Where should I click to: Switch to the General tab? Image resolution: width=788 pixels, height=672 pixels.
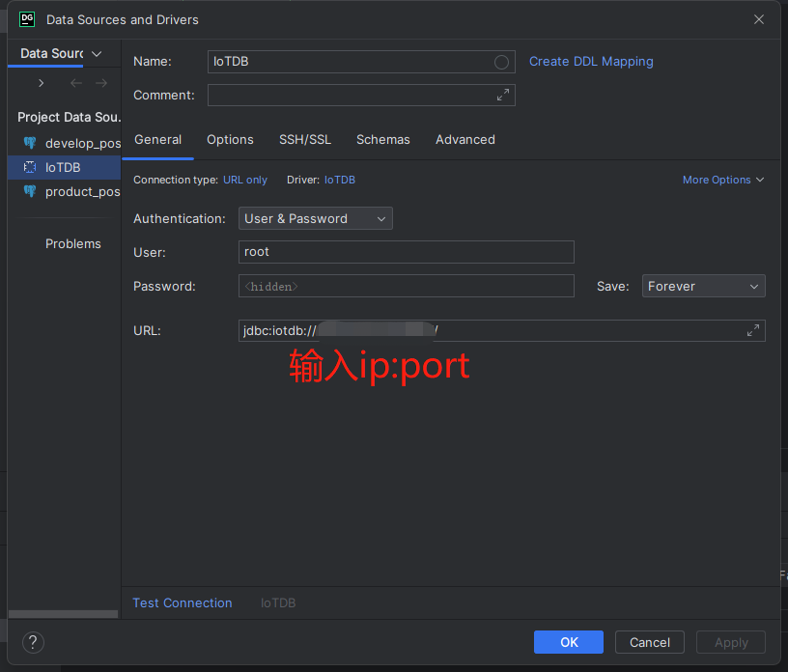point(157,140)
